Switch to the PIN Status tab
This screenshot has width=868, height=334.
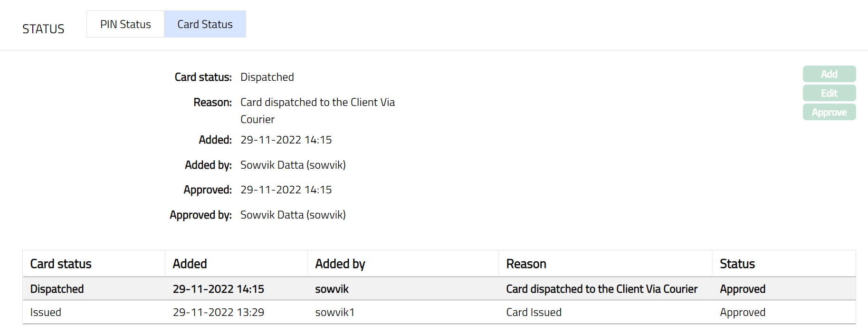pos(125,24)
